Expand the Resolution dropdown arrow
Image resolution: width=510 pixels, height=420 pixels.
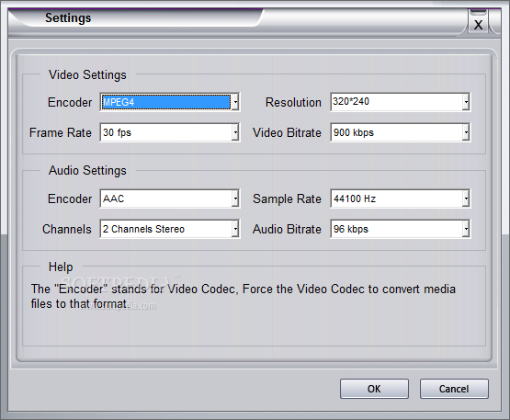point(466,102)
